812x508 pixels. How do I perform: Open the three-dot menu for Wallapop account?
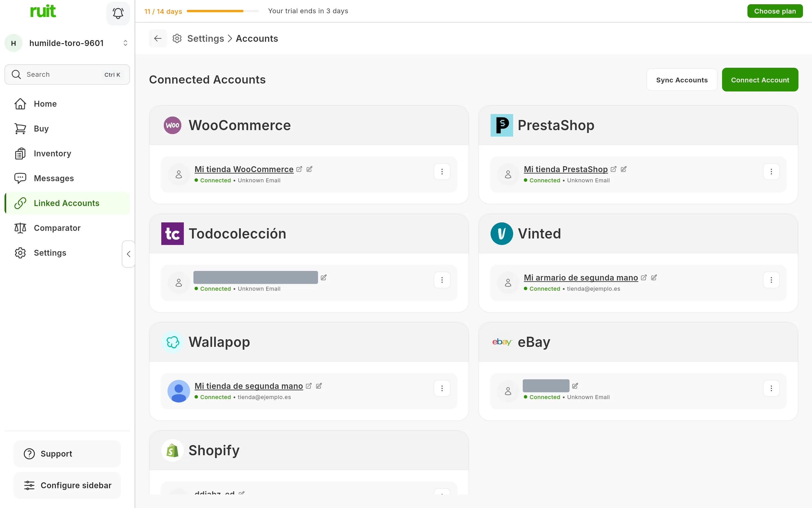442,388
